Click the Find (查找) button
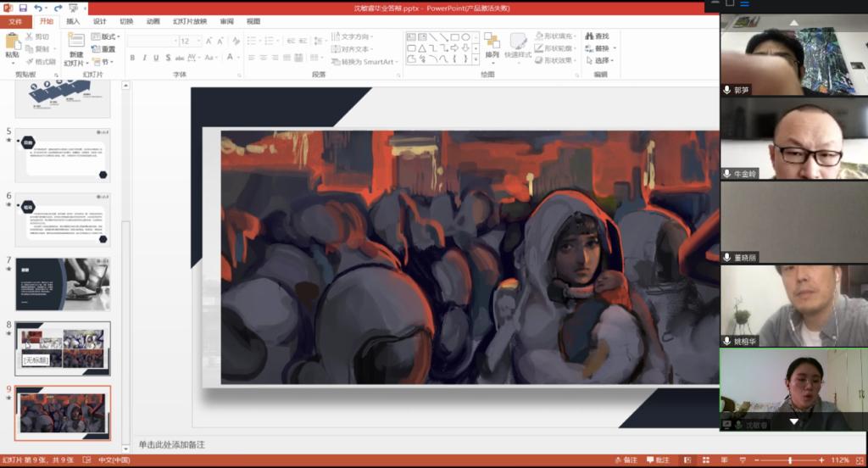This screenshot has width=868, height=468. coord(598,36)
